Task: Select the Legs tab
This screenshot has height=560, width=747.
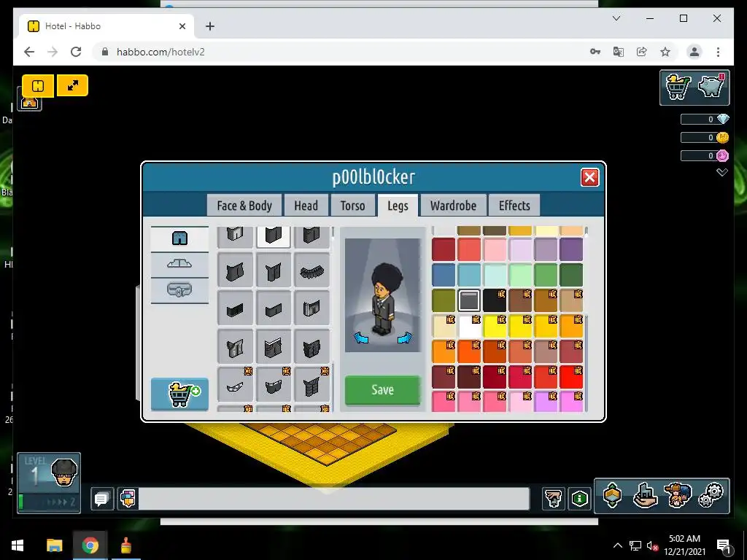Action: [x=398, y=206]
